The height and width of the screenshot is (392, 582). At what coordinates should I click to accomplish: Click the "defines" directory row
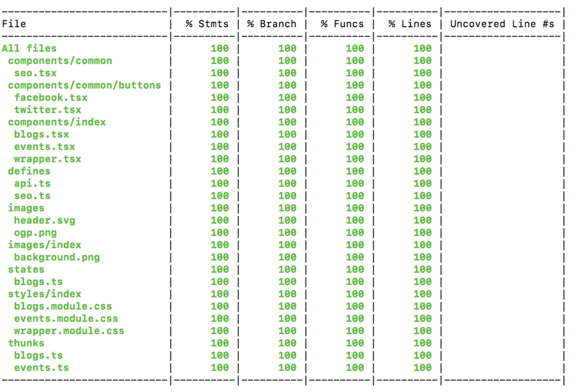[30, 171]
